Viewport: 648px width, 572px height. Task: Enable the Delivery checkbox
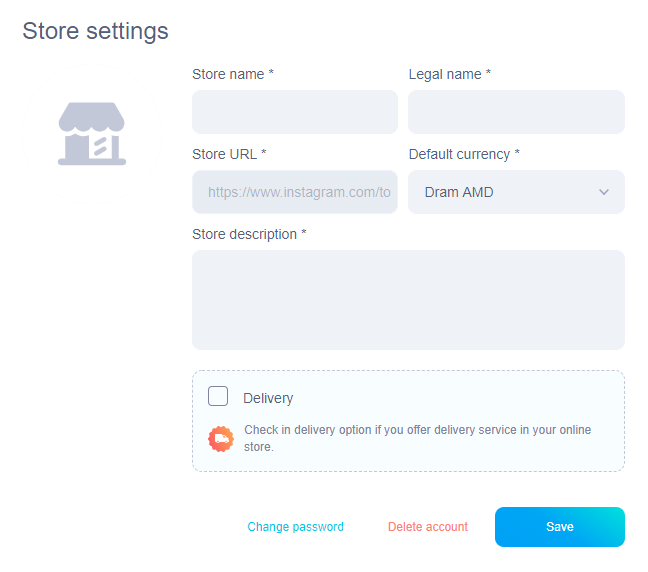pyautogui.click(x=218, y=396)
